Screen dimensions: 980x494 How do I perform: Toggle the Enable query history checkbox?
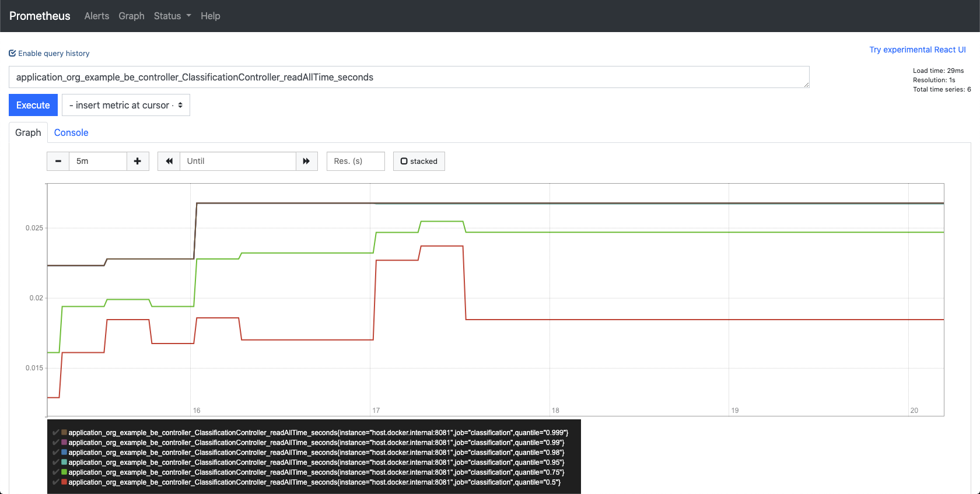pyautogui.click(x=12, y=53)
